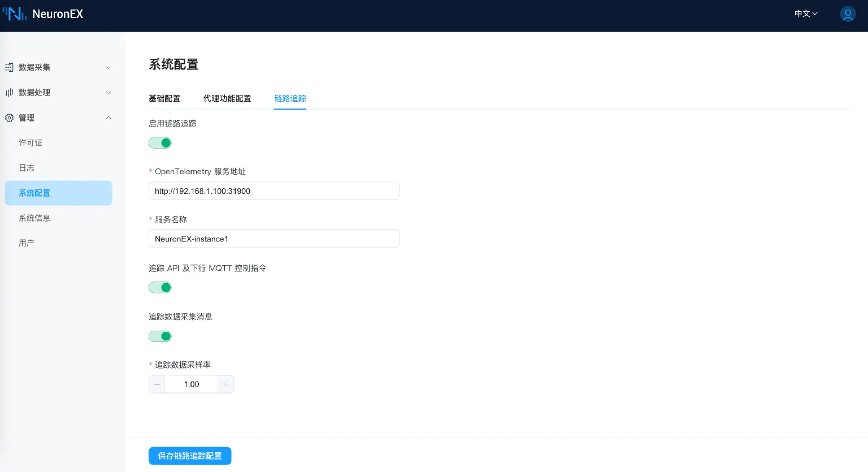
Task: Select the 数据处理 sidebar icon
Action: 9,92
